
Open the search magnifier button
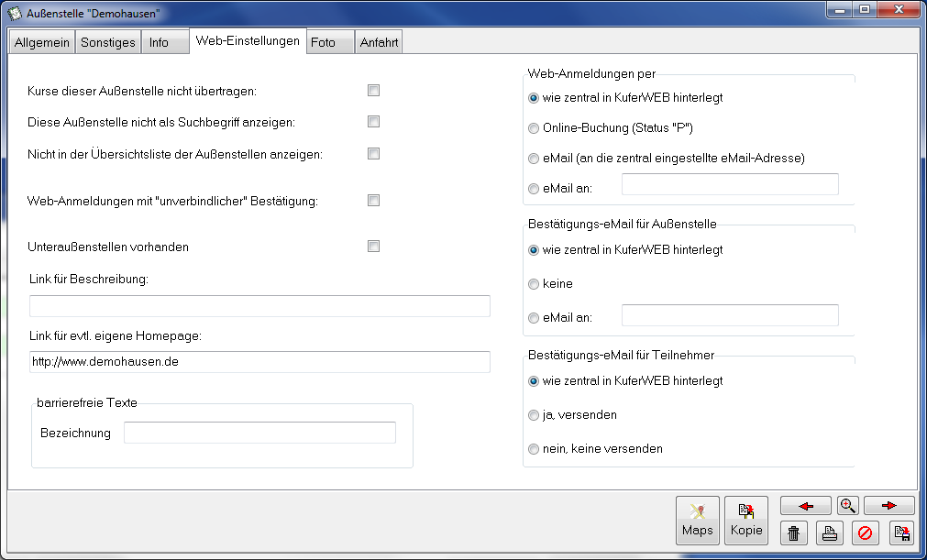coord(848,506)
